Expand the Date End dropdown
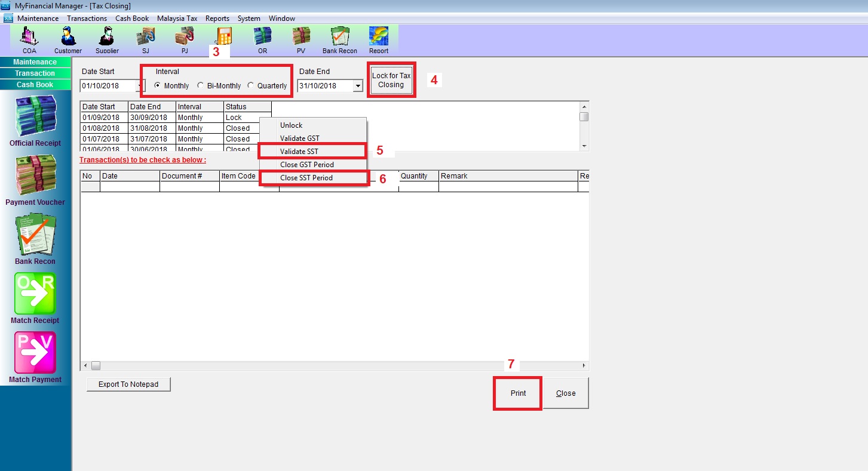This screenshot has height=471, width=868. (357, 86)
